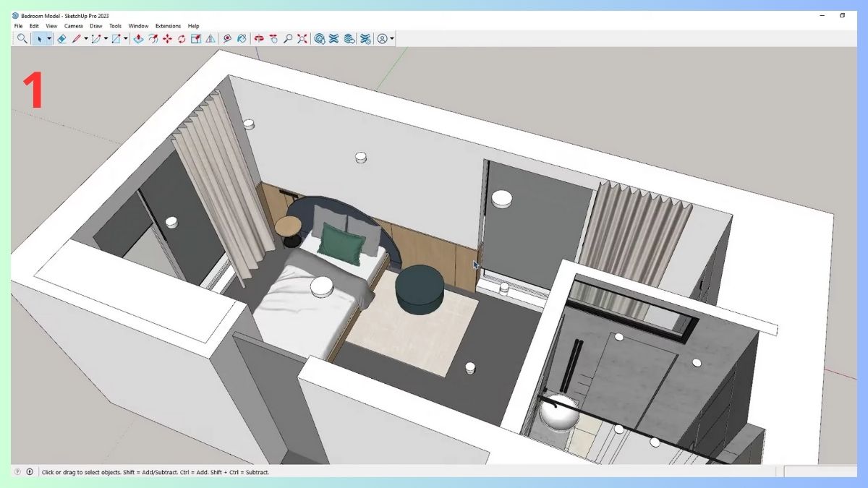
Task: Expand the Select tool dropdown arrow
Action: point(48,38)
